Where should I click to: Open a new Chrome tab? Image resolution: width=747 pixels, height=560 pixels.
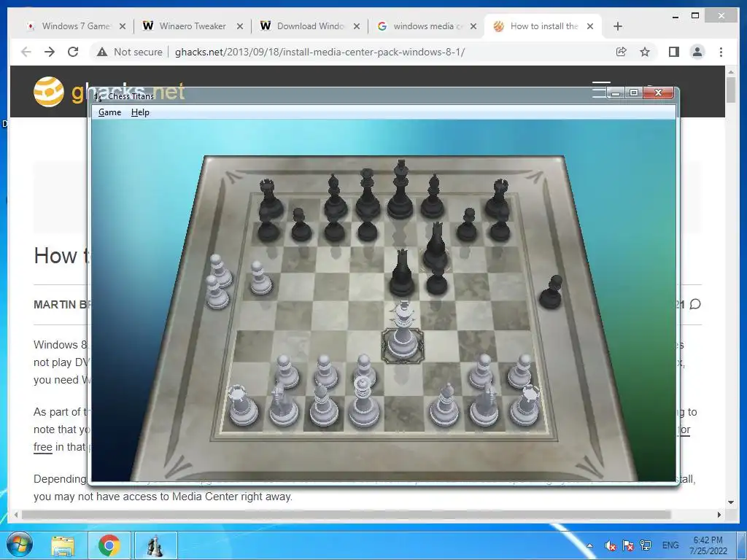(x=617, y=26)
